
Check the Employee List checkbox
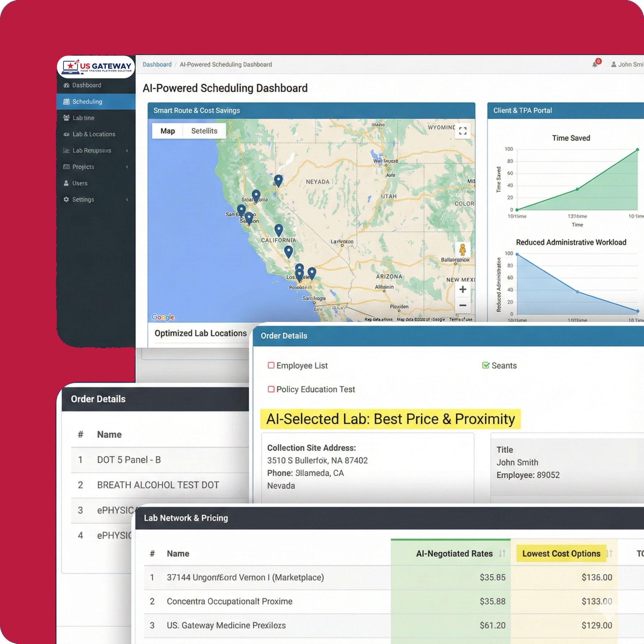(x=271, y=365)
